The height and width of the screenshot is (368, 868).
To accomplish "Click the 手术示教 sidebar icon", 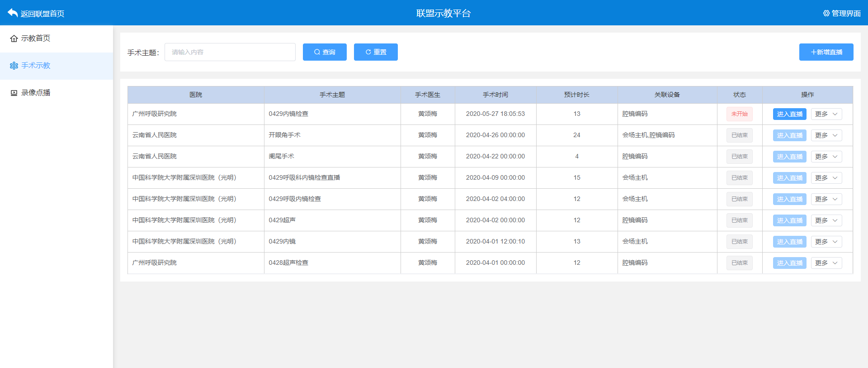I will click(14, 66).
